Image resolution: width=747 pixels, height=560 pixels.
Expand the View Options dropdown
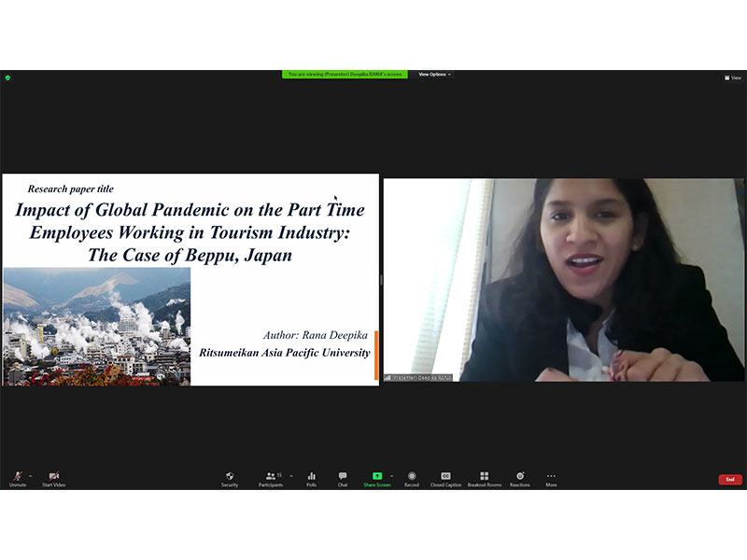434,74
